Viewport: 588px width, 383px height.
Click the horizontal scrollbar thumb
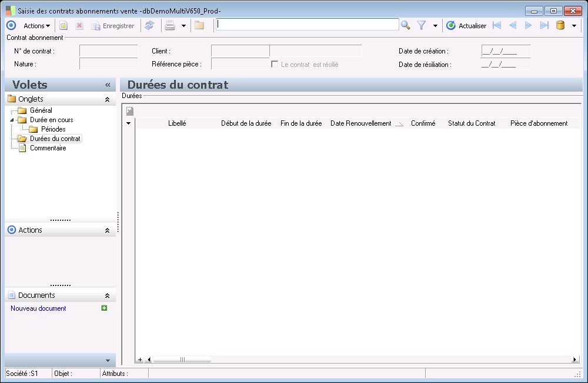(182, 360)
